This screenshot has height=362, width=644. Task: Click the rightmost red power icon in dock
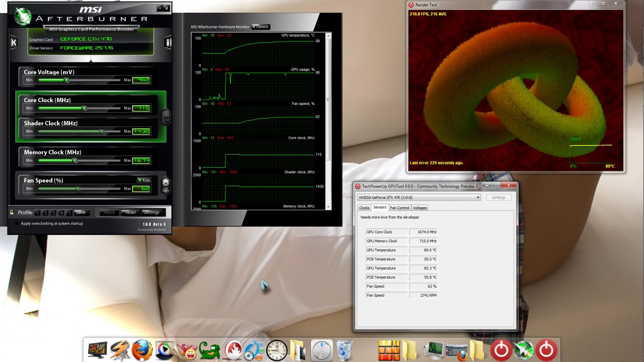tap(546, 350)
